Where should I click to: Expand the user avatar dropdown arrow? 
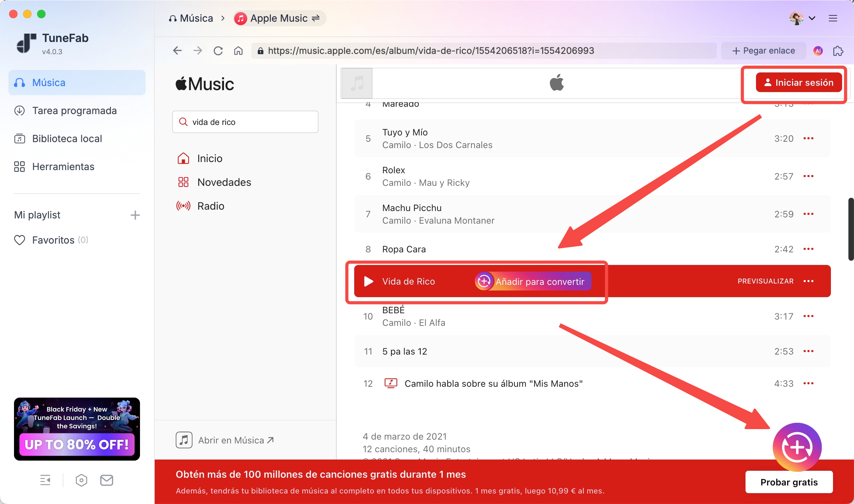tap(812, 18)
